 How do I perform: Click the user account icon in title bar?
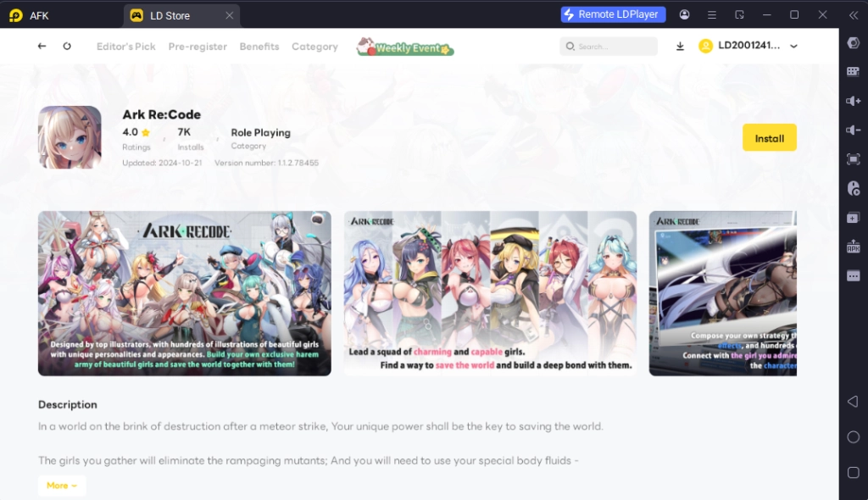click(x=684, y=15)
